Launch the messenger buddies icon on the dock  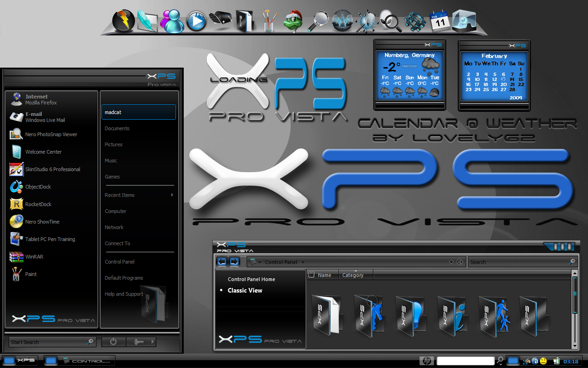[171, 22]
